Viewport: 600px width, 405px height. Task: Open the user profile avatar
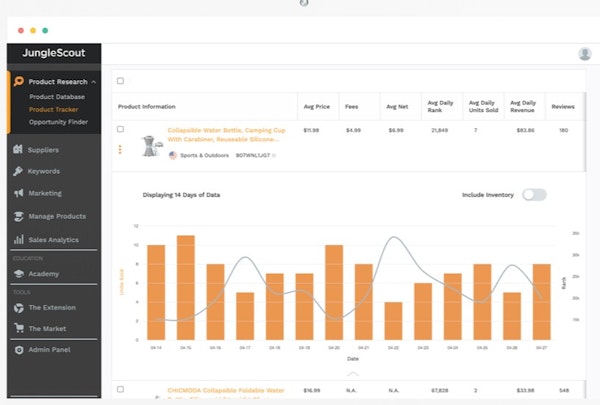coord(584,54)
